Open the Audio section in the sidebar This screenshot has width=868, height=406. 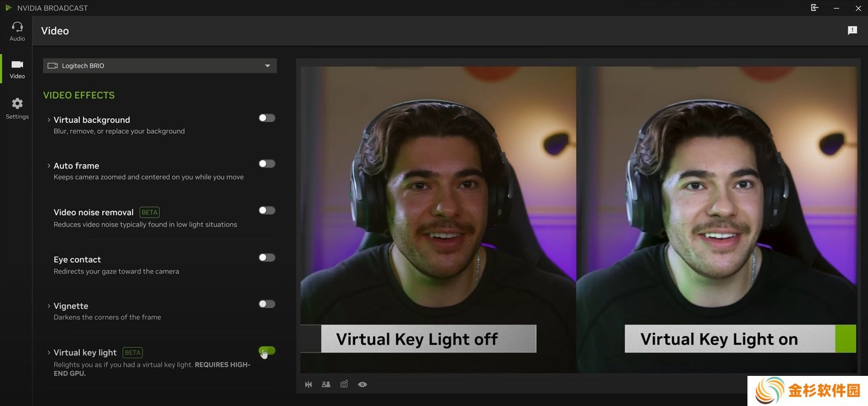click(17, 31)
